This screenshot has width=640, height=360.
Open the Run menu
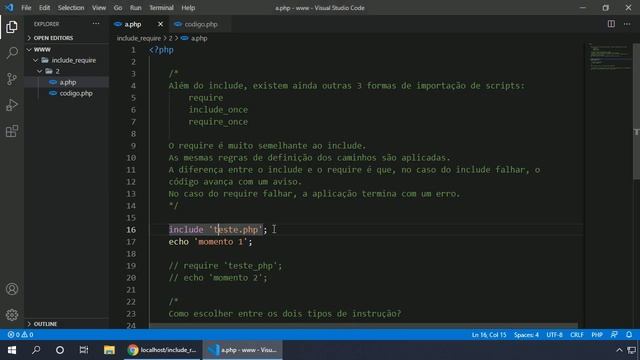[136, 8]
